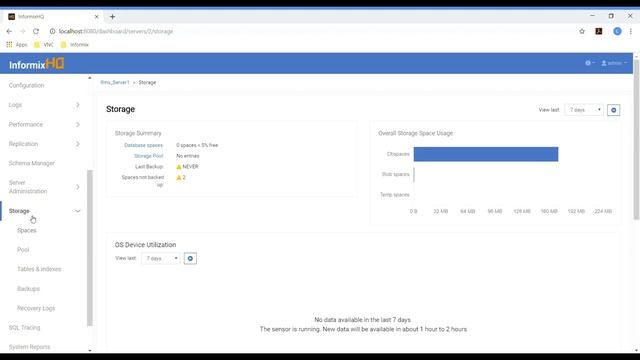Click the NEVER last backup warning
Image resolution: width=640 pixels, height=360 pixels.
click(x=187, y=167)
